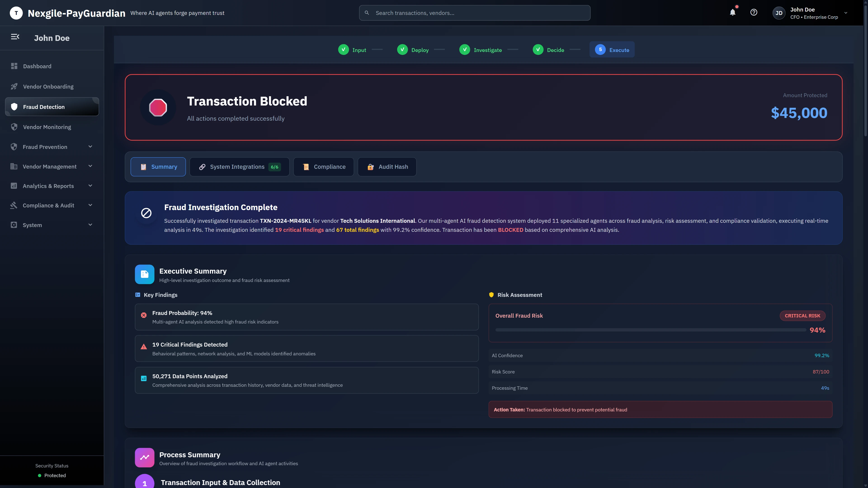Viewport: 868px width, 488px height.
Task: Click the green Input completion checkmark
Action: tap(343, 49)
